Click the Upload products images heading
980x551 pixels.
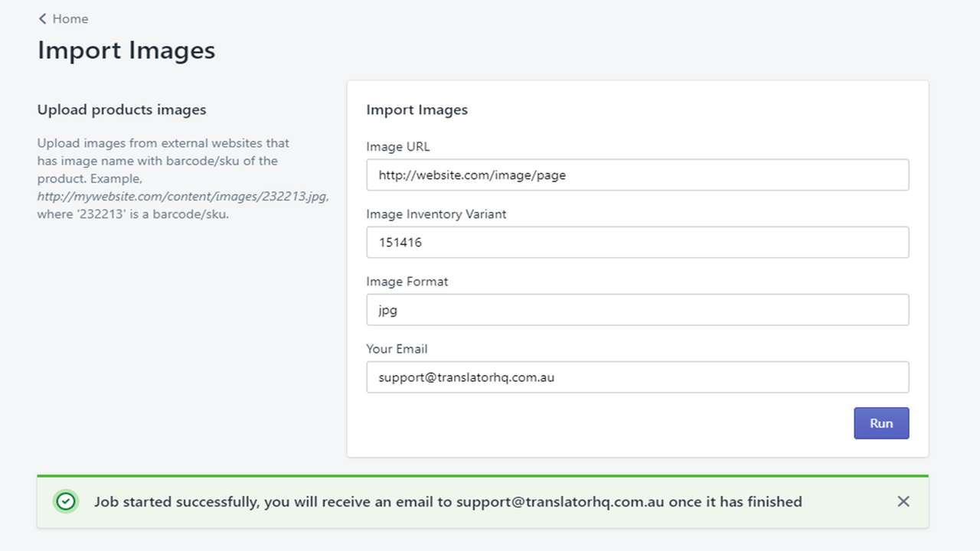coord(121,109)
